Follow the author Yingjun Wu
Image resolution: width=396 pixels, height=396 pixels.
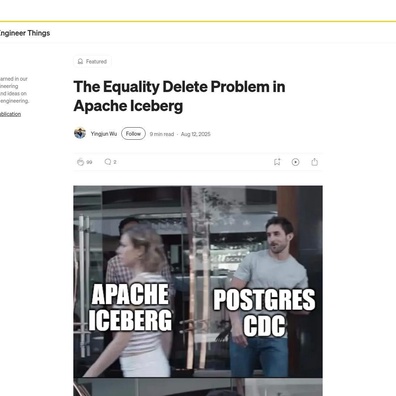pos(133,134)
